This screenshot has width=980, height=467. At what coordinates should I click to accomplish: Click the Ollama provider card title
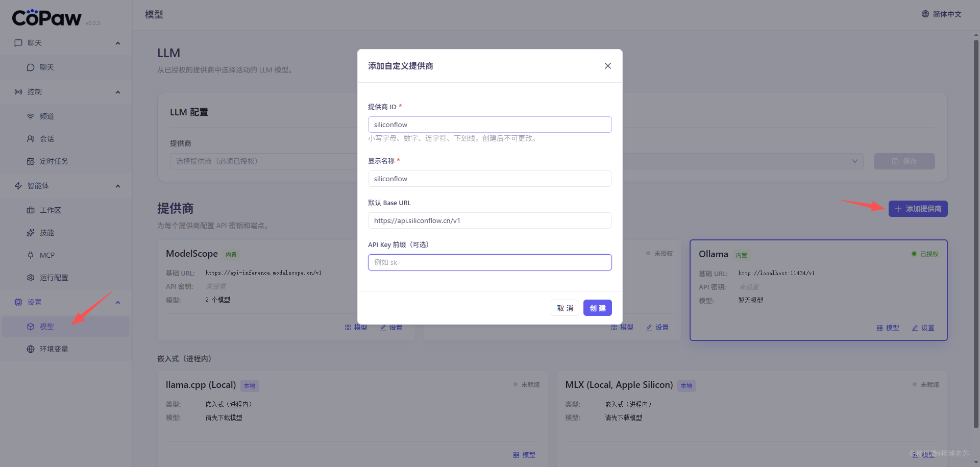pyautogui.click(x=714, y=254)
